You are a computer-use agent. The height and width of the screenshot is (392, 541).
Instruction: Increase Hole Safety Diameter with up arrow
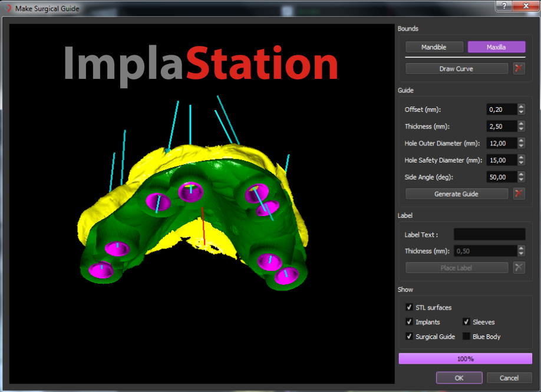click(521, 157)
